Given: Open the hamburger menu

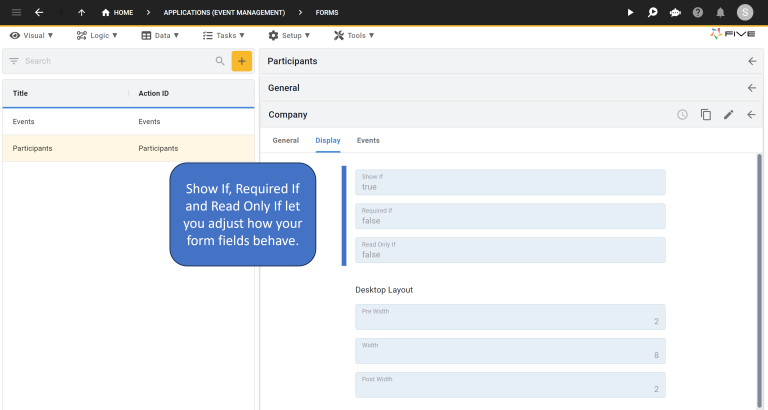Looking at the screenshot, I should (16, 12).
